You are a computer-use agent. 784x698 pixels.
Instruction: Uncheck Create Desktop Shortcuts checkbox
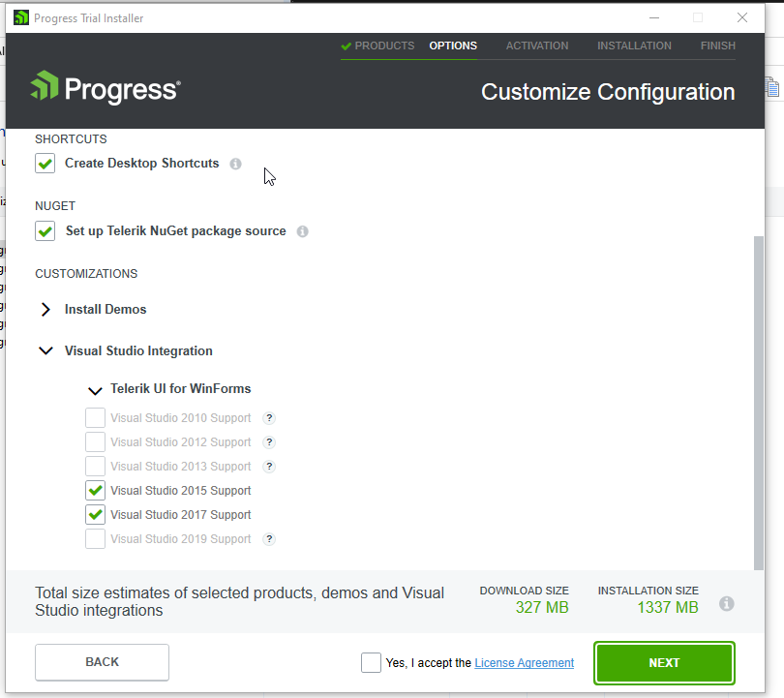(x=45, y=164)
